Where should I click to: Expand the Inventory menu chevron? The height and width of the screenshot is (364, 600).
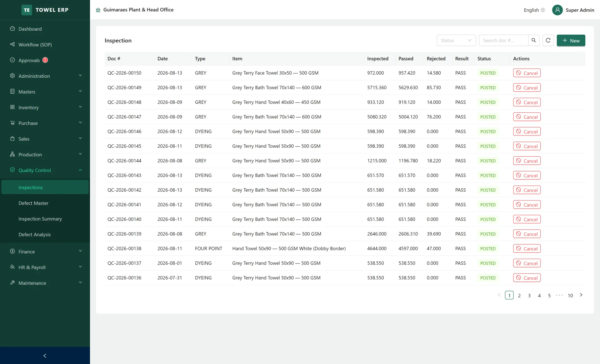point(80,107)
